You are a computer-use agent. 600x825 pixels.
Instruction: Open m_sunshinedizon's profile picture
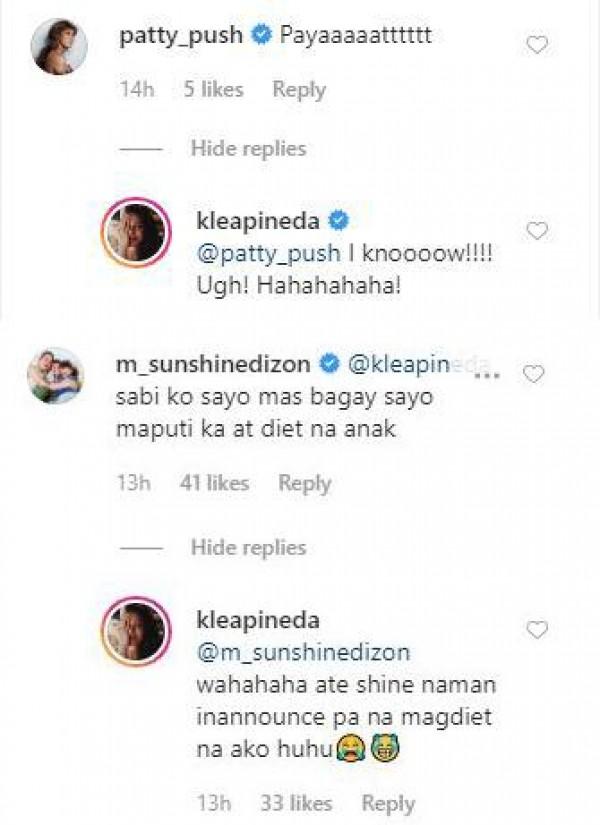coord(56,375)
